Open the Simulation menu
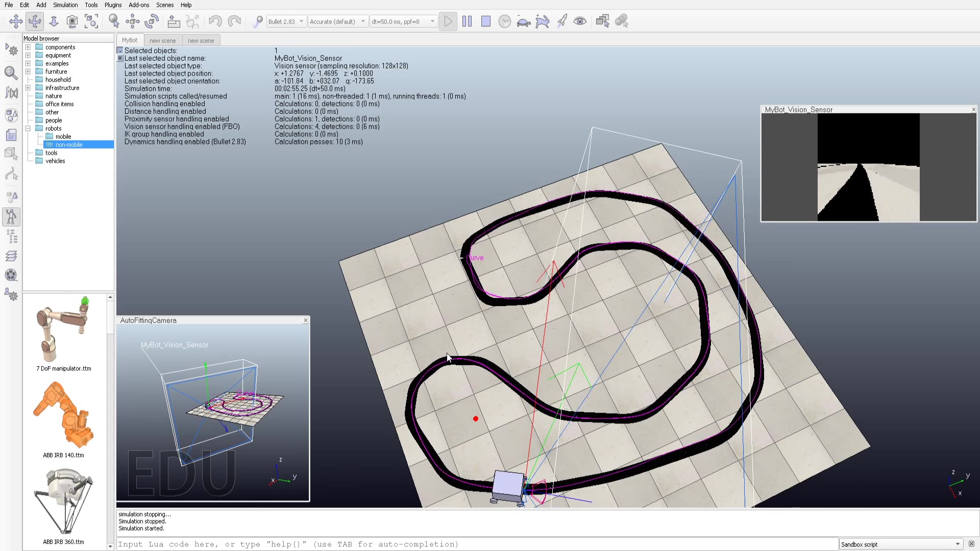The width and height of the screenshot is (980, 551). (65, 5)
